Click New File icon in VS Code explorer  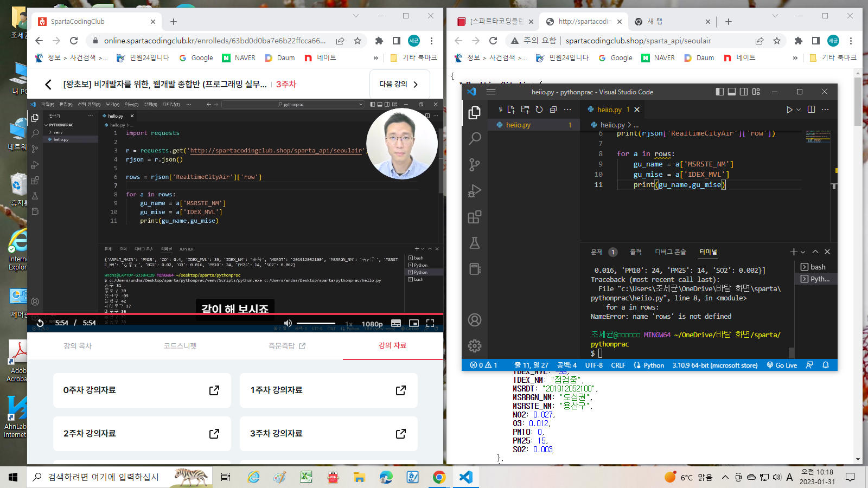click(511, 110)
